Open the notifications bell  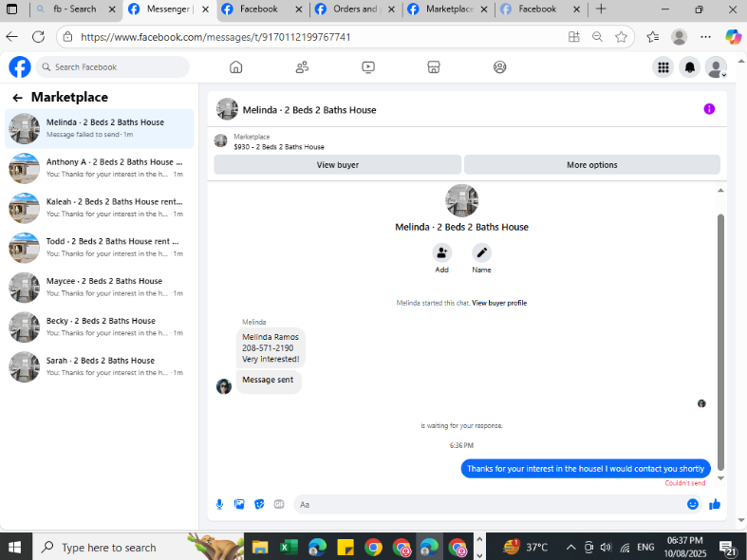pos(689,67)
